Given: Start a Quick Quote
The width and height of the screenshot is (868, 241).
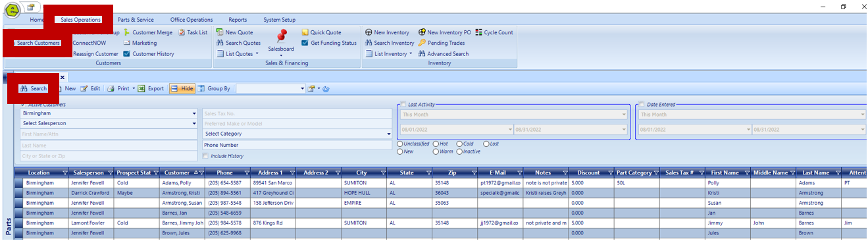Looking at the screenshot, I should point(321,32).
